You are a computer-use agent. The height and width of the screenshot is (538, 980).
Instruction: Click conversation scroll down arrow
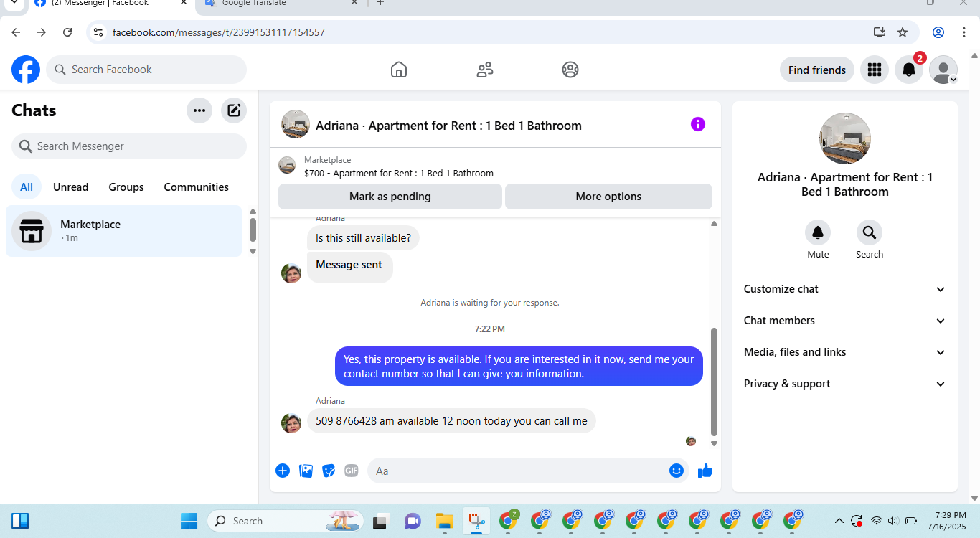pos(714,444)
